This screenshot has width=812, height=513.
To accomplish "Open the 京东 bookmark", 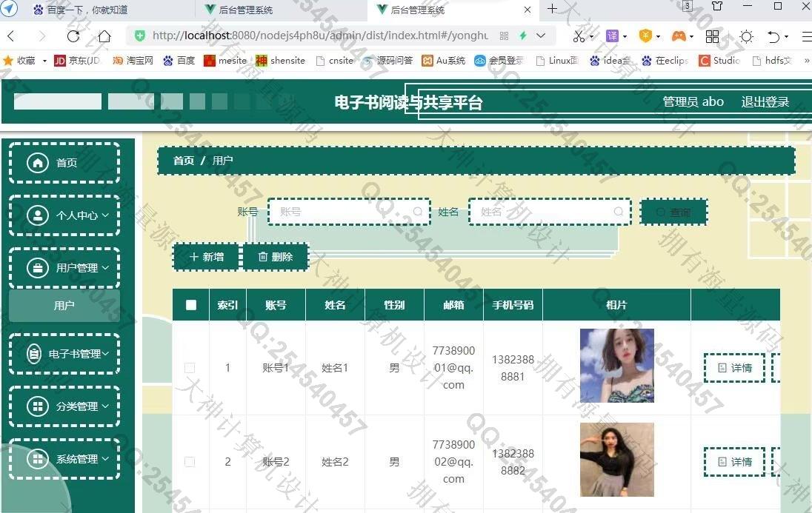I will pos(77,61).
